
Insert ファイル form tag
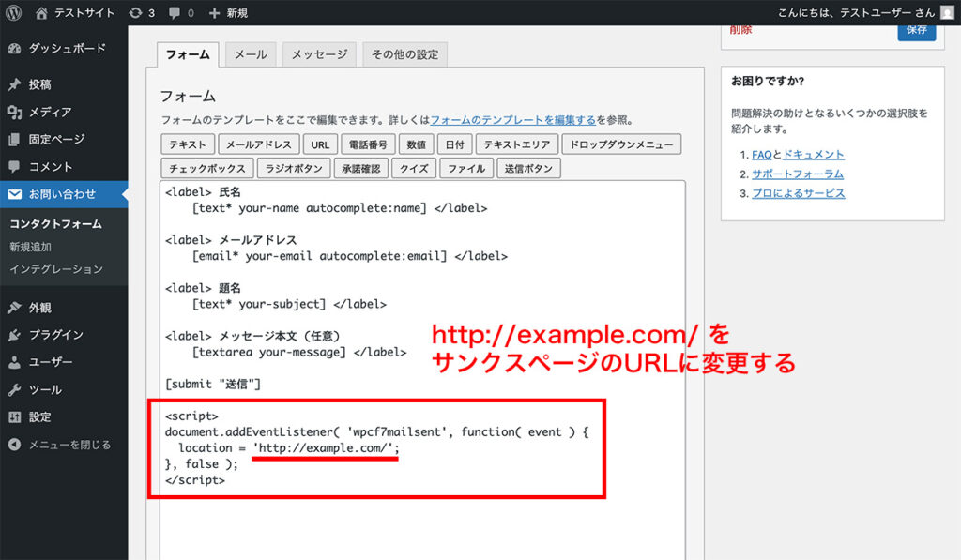tap(466, 169)
